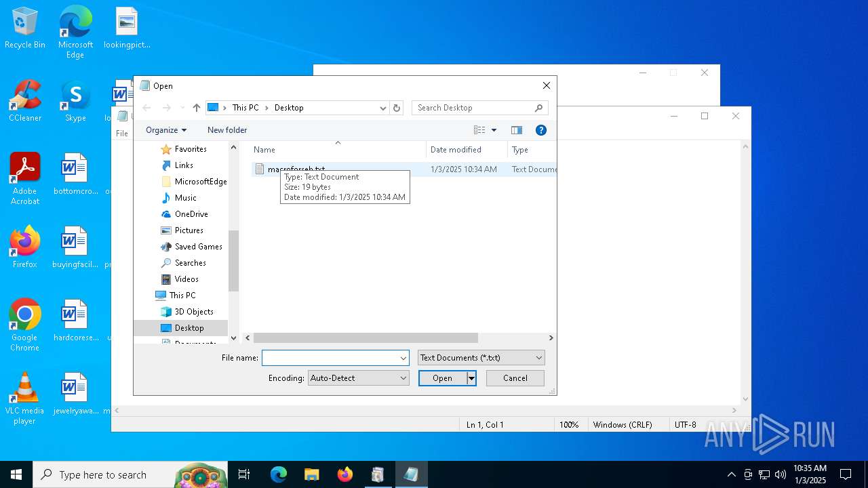Expand the address bar history dropdown
Viewport: 868px width, 488px height.
pyautogui.click(x=383, y=108)
